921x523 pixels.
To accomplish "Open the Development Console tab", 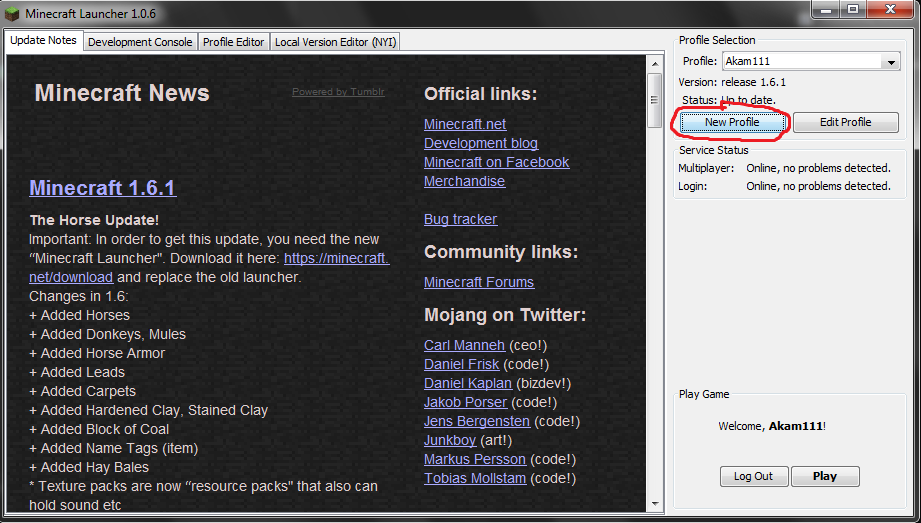I will coord(140,42).
